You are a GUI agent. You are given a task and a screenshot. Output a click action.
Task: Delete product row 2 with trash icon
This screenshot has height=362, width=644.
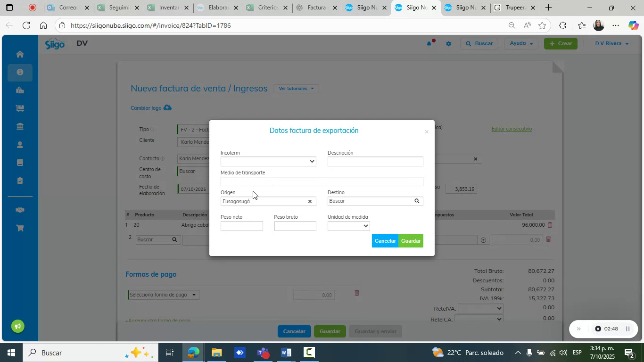[x=548, y=239]
